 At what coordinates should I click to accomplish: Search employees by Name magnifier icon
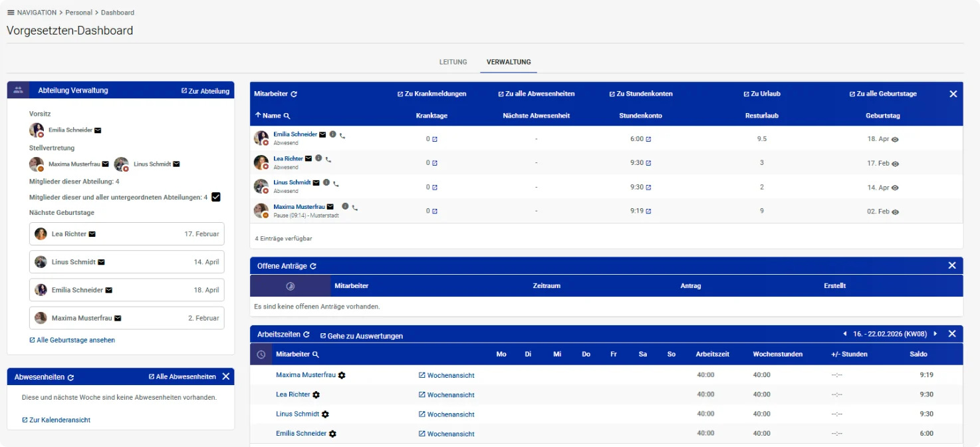(x=287, y=116)
